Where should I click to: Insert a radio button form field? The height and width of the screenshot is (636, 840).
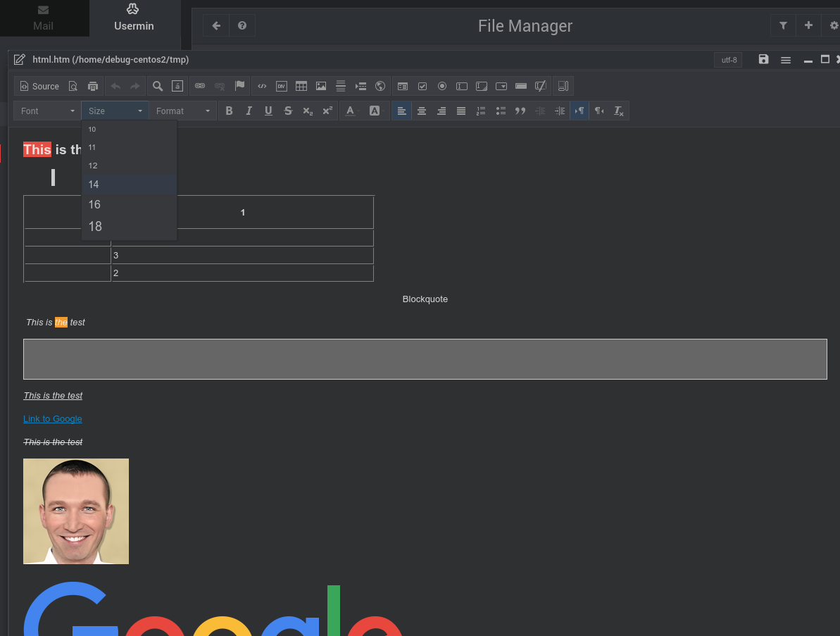tap(441, 86)
